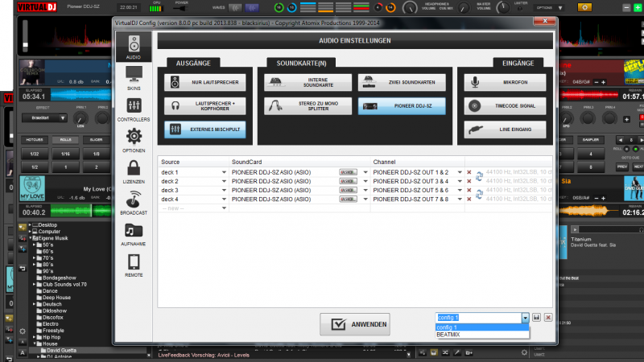Delete the selected config with X icon
Viewport: 644px width, 362px height.
click(548, 318)
